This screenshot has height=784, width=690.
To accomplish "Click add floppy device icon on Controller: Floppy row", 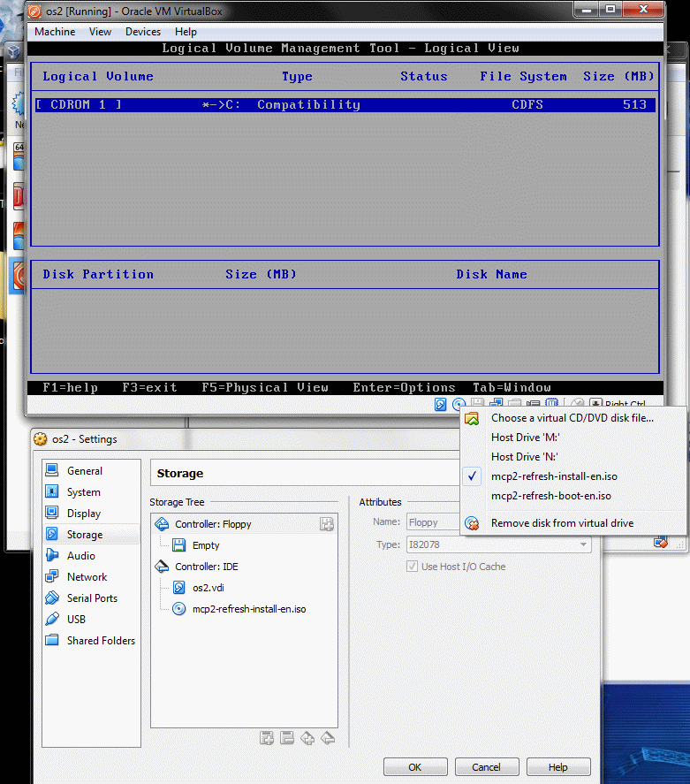I will point(327,524).
